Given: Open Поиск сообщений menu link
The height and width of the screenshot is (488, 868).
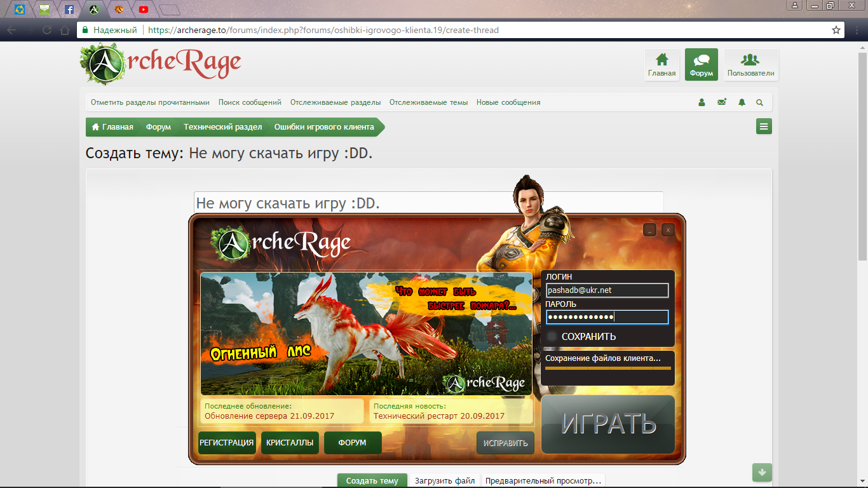Looking at the screenshot, I should 250,102.
